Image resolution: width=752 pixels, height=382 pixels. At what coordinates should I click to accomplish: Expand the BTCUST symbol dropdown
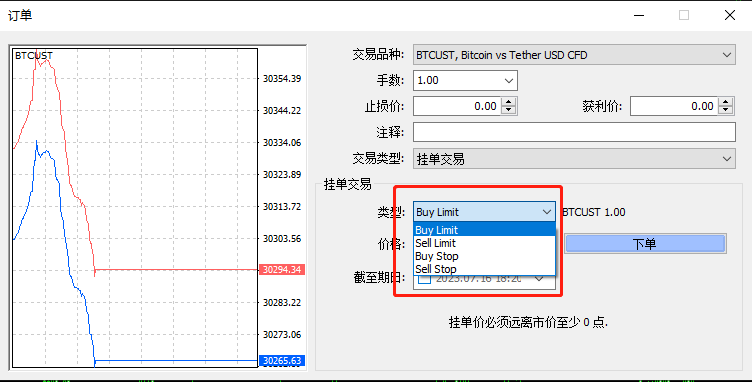pyautogui.click(x=727, y=55)
